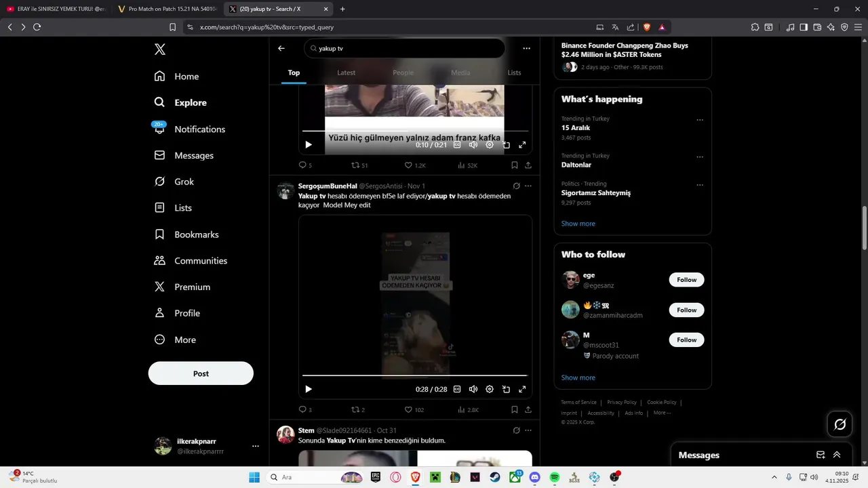Image resolution: width=868 pixels, height=488 pixels.
Task: Switch to the People tab
Action: coord(403,73)
